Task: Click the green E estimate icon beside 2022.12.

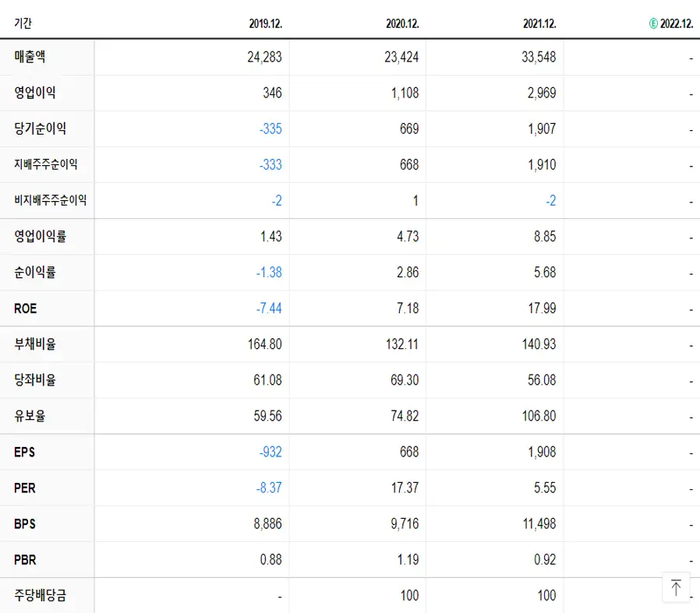Action: click(652, 23)
